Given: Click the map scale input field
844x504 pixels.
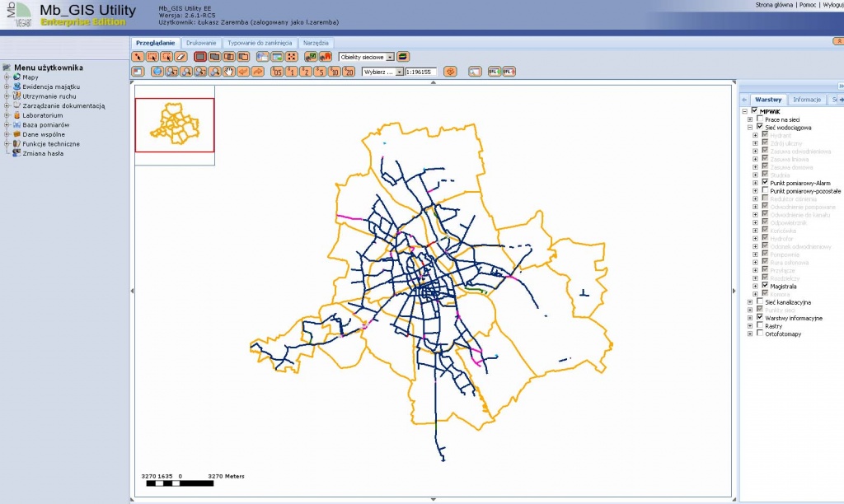Looking at the screenshot, I should coord(420,72).
